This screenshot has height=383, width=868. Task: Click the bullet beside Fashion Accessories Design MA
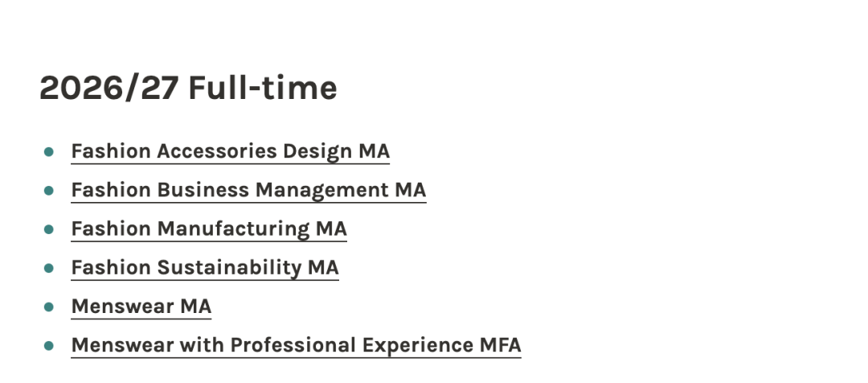click(x=49, y=151)
